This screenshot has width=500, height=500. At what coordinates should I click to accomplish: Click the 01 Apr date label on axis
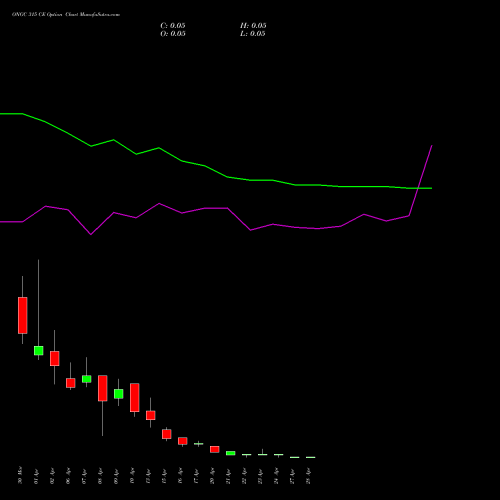(x=36, y=476)
